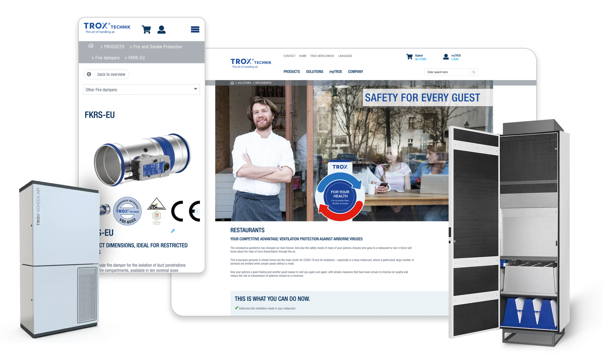Open the PRODUCTS menu
Image resolution: width=603 pixels, height=364 pixels.
click(292, 72)
